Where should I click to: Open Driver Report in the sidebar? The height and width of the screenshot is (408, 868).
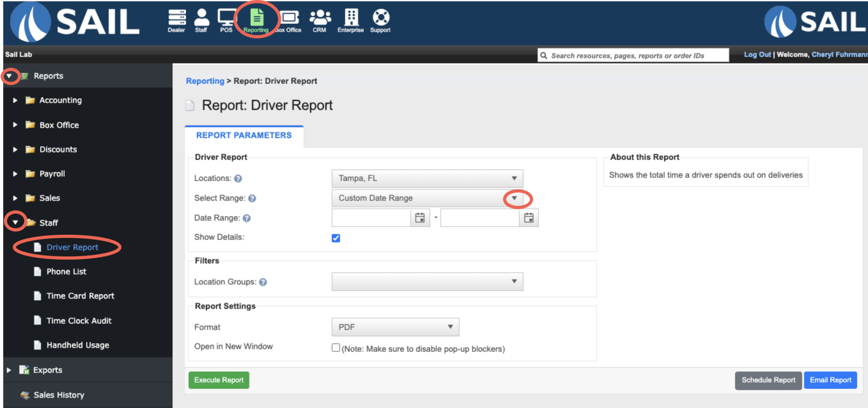click(72, 247)
